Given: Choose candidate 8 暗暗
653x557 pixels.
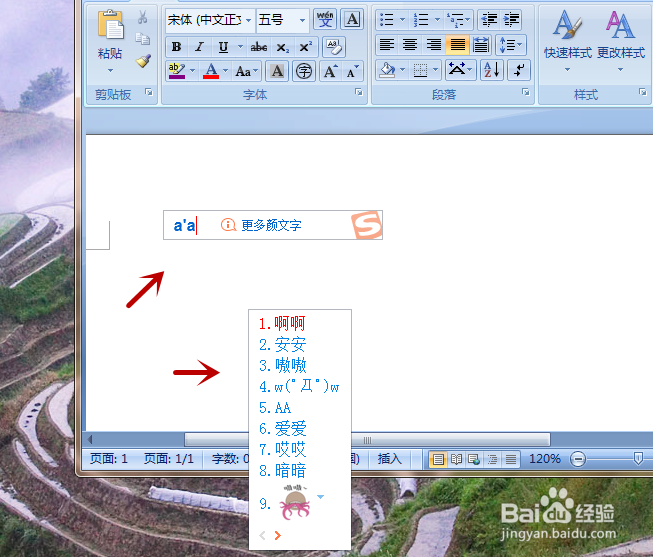Looking at the screenshot, I should click(x=282, y=471).
